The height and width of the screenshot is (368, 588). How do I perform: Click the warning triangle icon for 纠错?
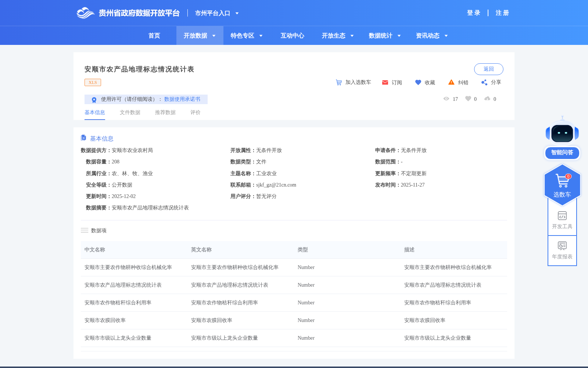[451, 82]
